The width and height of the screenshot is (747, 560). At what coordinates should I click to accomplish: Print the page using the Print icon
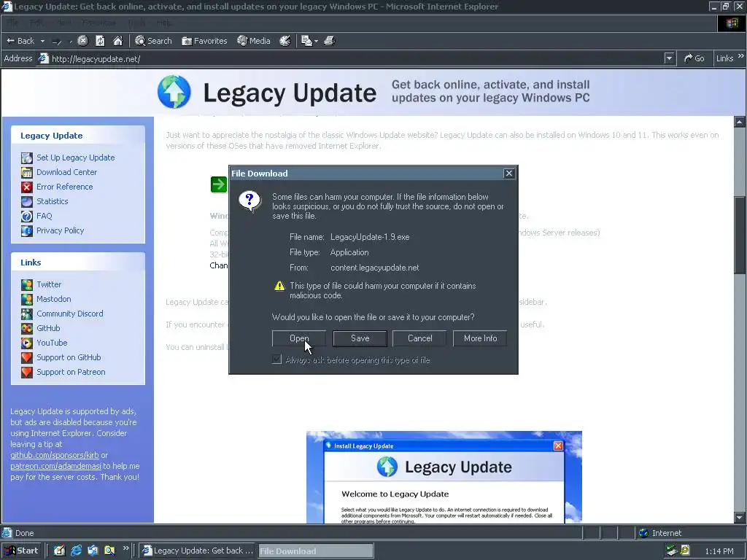(x=329, y=41)
